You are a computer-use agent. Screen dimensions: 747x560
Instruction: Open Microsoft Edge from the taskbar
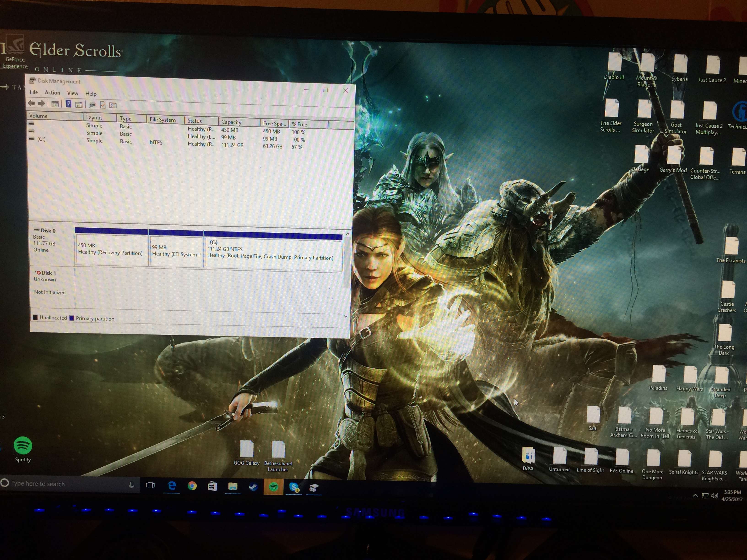click(x=172, y=486)
